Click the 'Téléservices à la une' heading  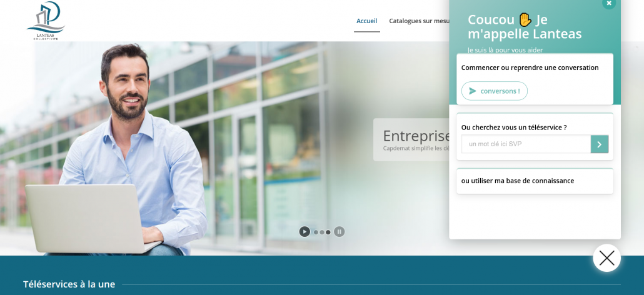(x=69, y=284)
